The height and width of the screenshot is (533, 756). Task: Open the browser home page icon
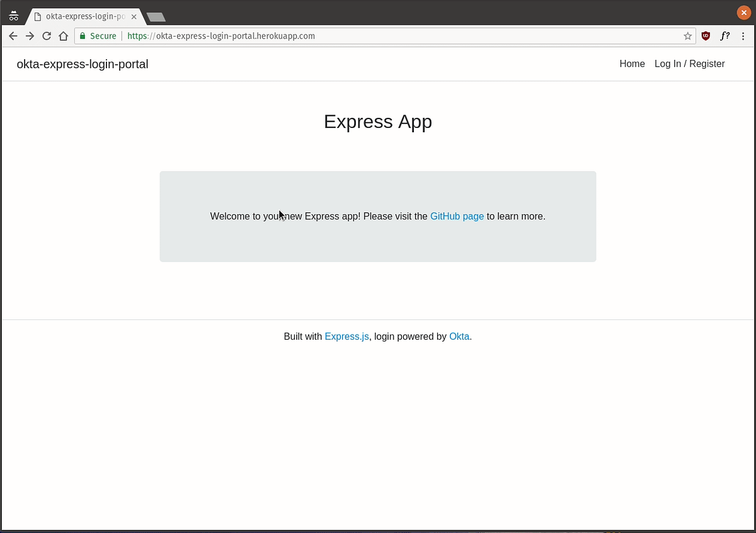(63, 36)
